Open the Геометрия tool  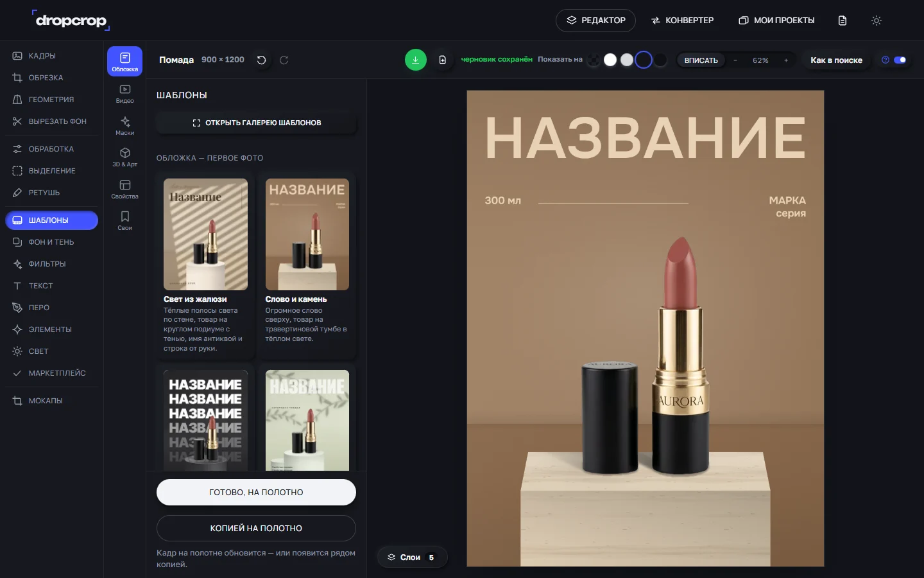pos(51,100)
